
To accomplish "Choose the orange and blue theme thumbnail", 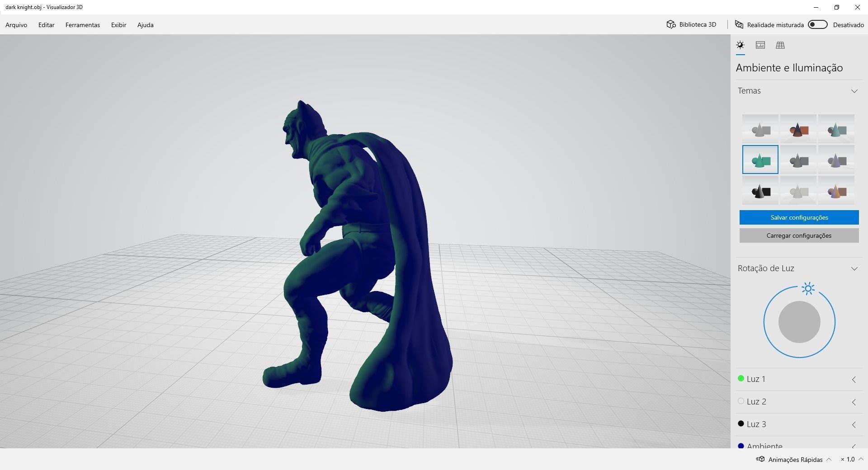I will pyautogui.click(x=836, y=190).
